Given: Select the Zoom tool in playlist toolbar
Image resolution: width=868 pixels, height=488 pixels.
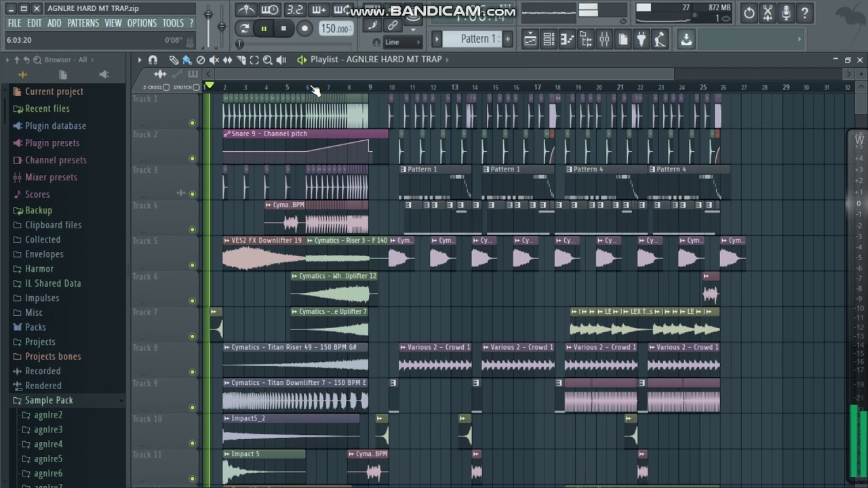Looking at the screenshot, I should pos(268,60).
